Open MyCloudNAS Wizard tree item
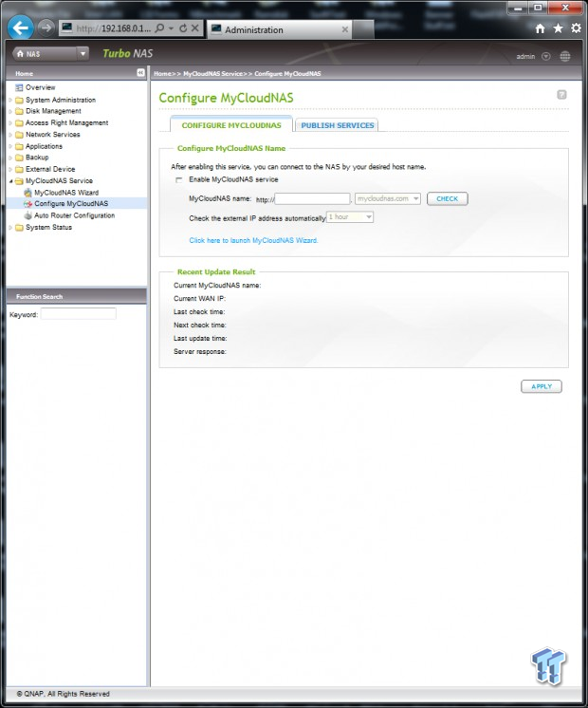The image size is (588, 708). (66, 193)
